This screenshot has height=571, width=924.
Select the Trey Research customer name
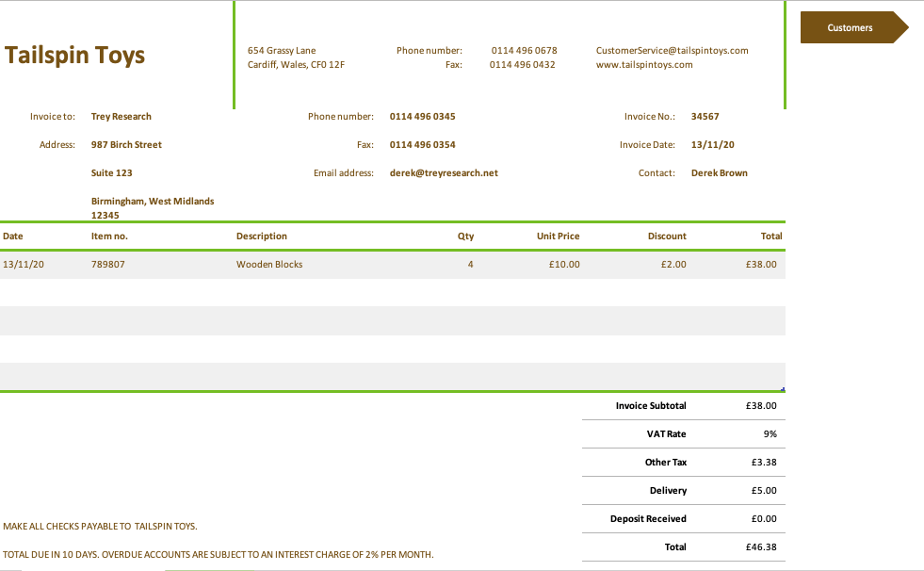tap(122, 117)
